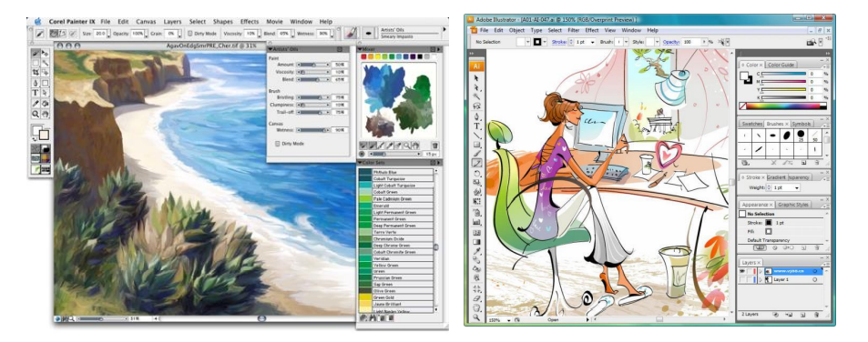This screenshot has height=342, width=868.
Task: Click the new layer icon in Layers panel
Action: click(x=802, y=315)
